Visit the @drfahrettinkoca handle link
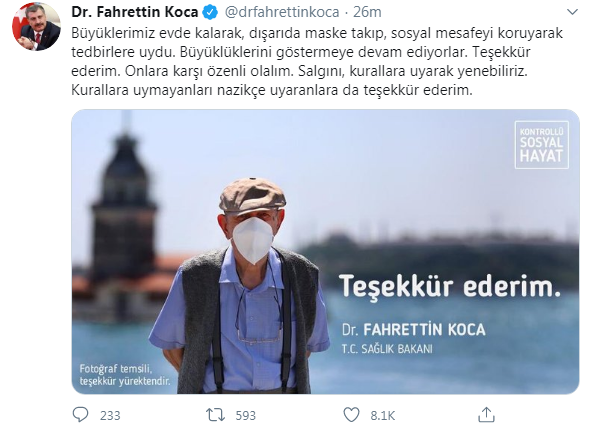 pyautogui.click(x=282, y=12)
